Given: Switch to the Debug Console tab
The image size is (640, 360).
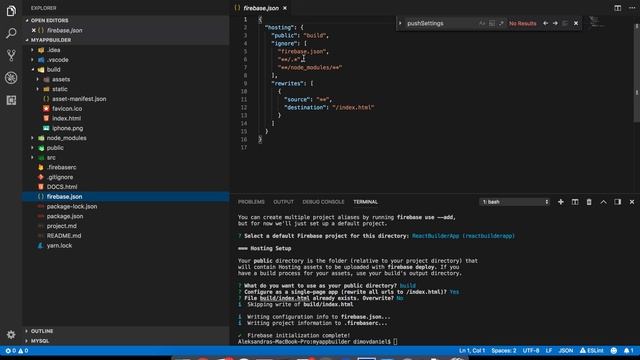Looking at the screenshot, I should (323, 202).
